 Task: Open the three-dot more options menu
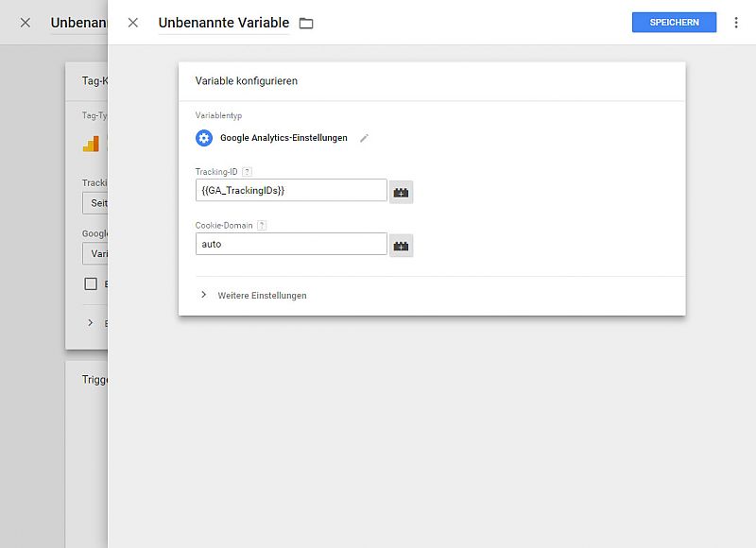[x=736, y=23]
